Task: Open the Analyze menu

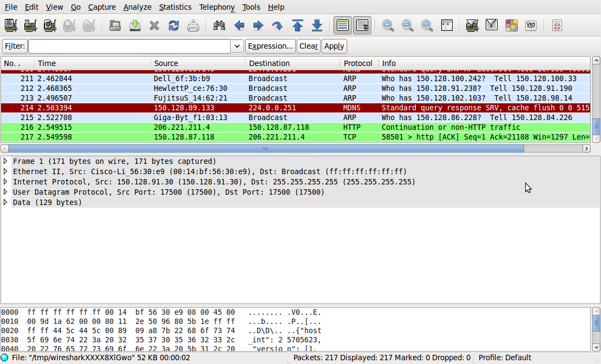Action: [137, 7]
